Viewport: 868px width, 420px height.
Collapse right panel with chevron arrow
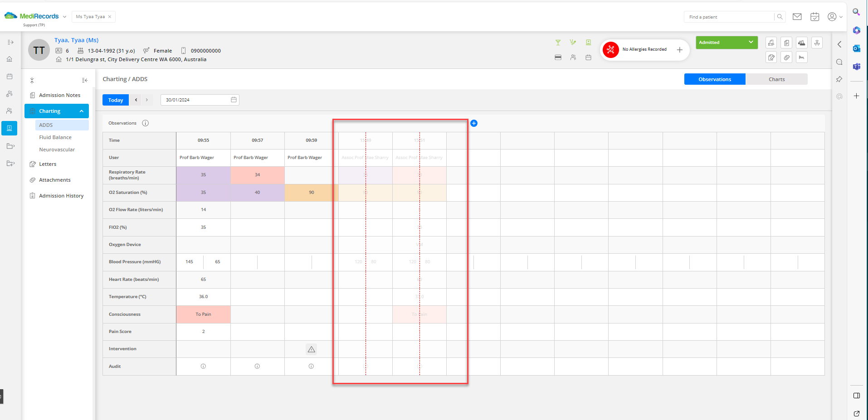pos(839,44)
